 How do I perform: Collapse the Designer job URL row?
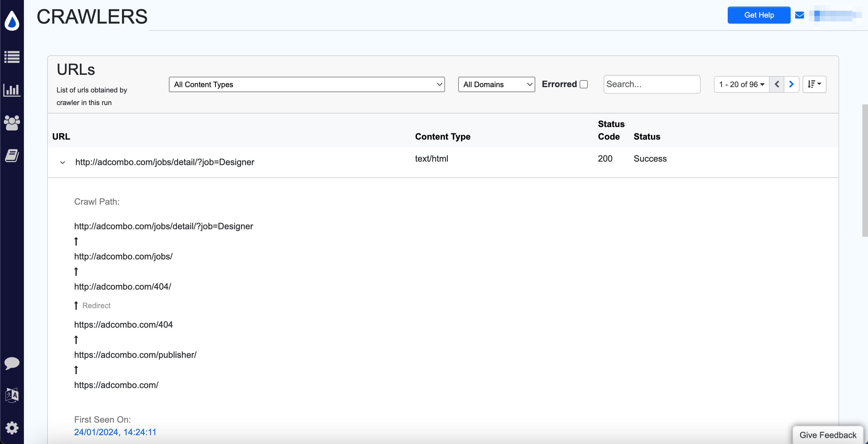point(62,162)
